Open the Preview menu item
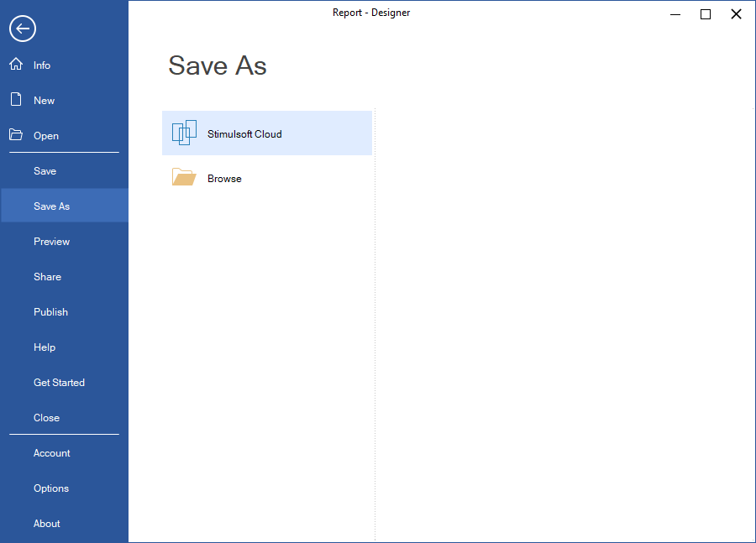 (x=51, y=241)
